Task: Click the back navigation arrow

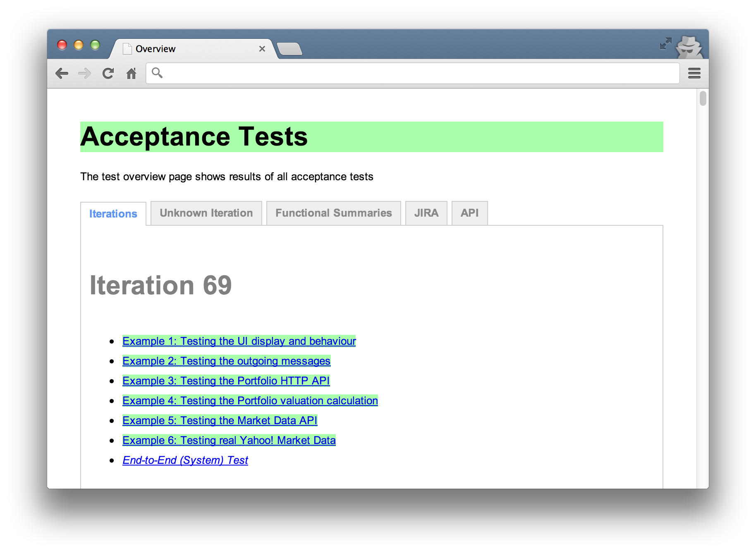Action: coord(62,73)
